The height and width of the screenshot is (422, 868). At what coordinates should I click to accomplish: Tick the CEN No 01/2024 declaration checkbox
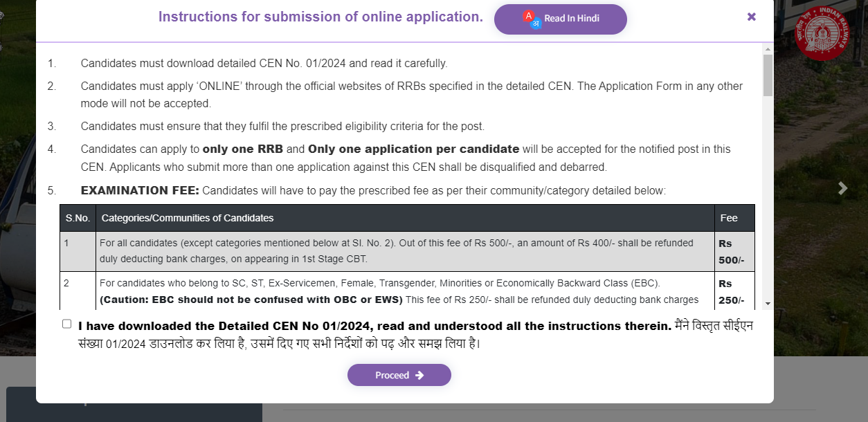[66, 324]
